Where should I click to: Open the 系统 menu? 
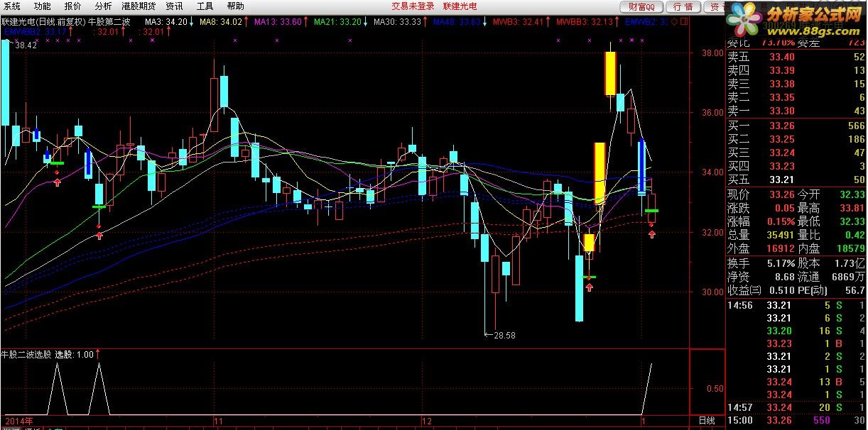pyautogui.click(x=12, y=6)
